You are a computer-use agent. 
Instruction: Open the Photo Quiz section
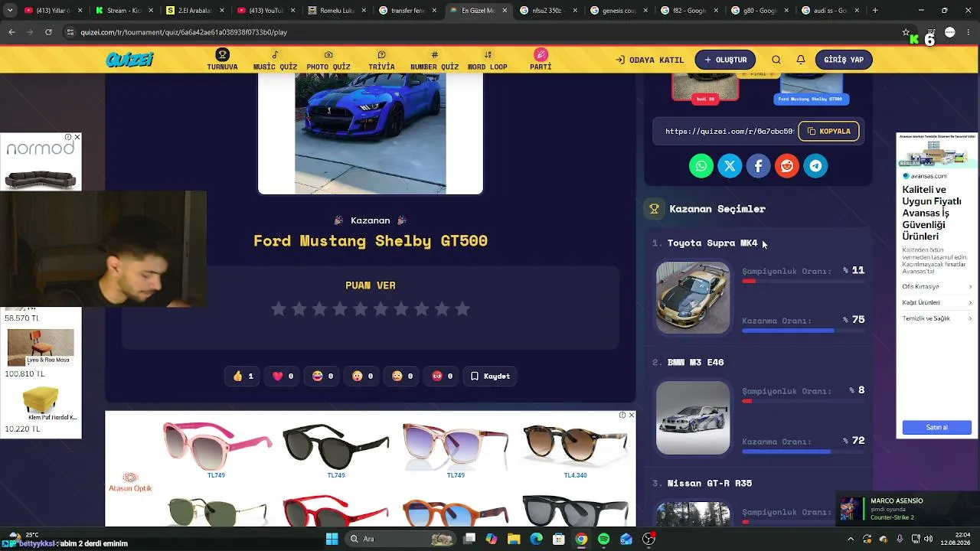coord(328,60)
